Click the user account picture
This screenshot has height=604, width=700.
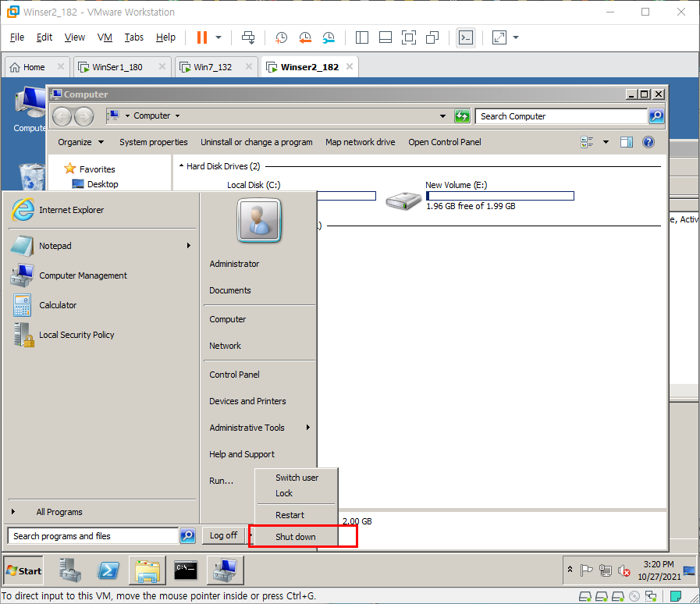(x=259, y=221)
